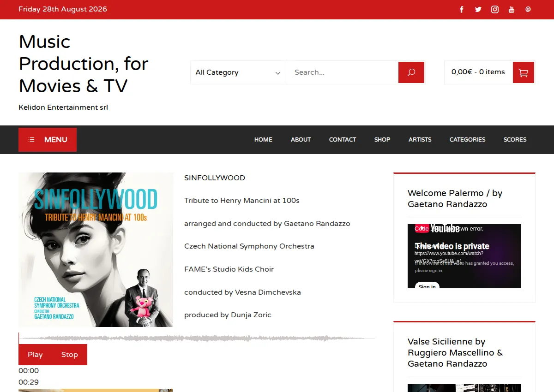554x392 pixels.
Task: Focus the Search input field
Action: (x=342, y=72)
